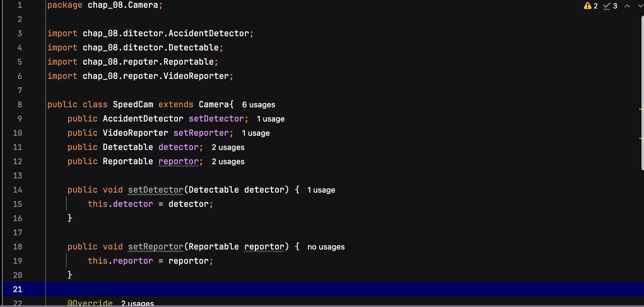
Task: Click the '6 usages' hint on SpeedCam class
Action: [259, 105]
